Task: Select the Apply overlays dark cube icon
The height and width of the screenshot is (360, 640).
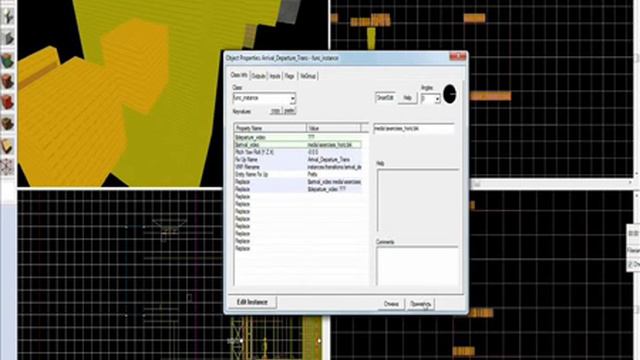Action: tap(8, 123)
